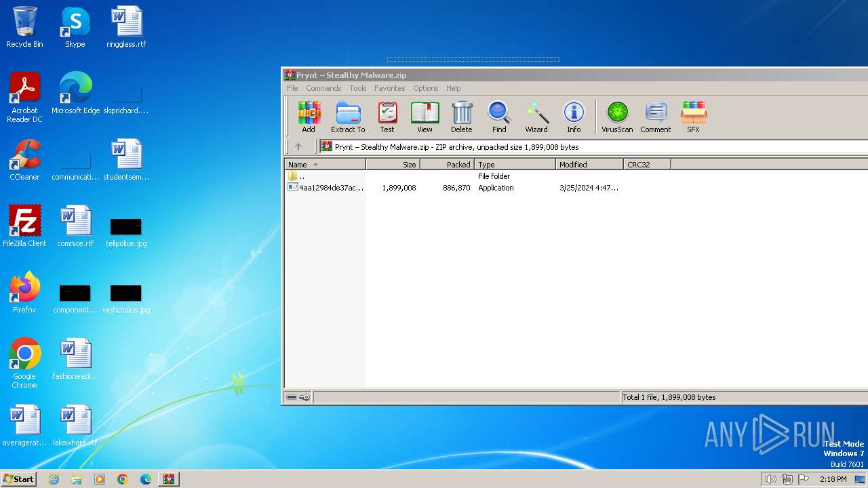Click the WinRAR taskbar button
This screenshot has width=868, height=488.
[168, 479]
